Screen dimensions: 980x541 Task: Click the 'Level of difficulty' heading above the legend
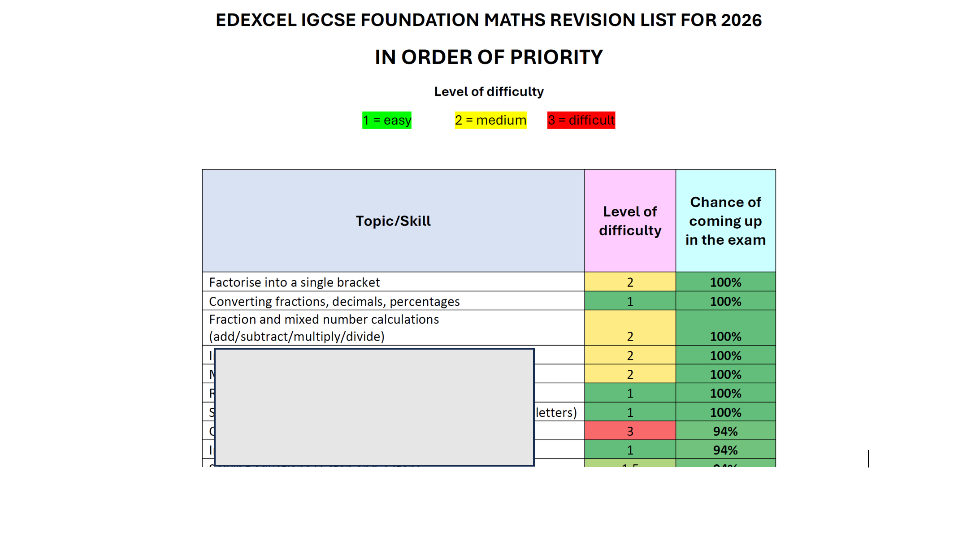(x=489, y=91)
